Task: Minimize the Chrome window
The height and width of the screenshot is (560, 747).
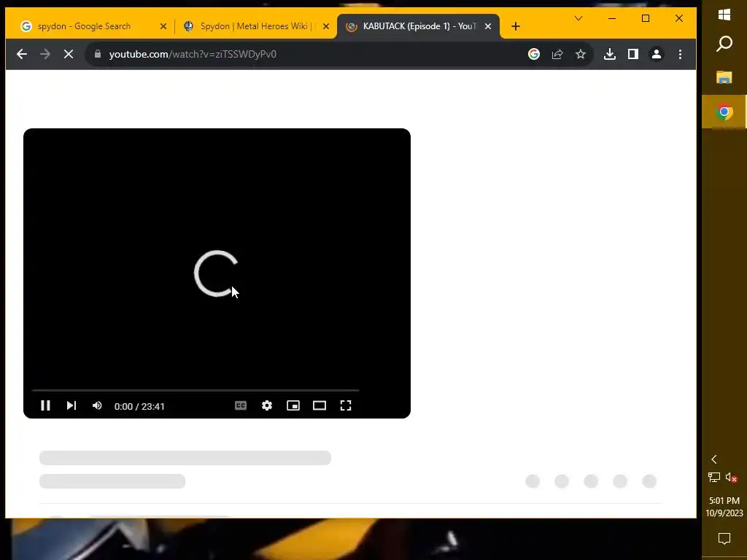Action: tap(612, 18)
